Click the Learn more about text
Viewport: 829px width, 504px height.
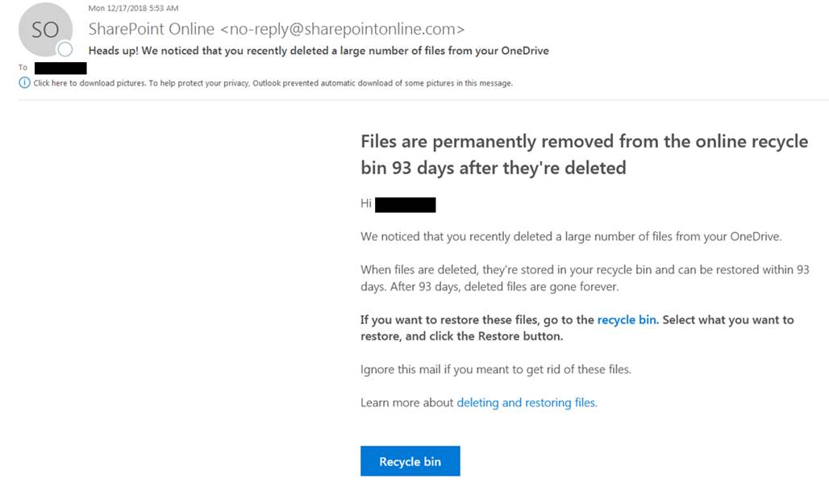pos(407,402)
